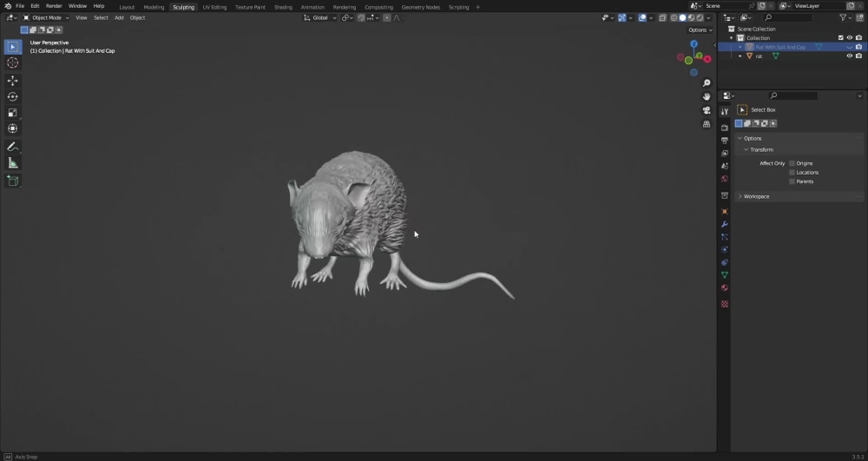868x461 pixels.
Task: Open the Scene properties tab
Action: pyautogui.click(x=725, y=166)
